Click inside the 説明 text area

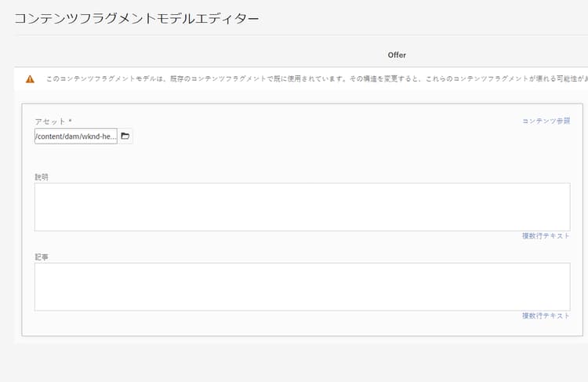click(x=303, y=207)
